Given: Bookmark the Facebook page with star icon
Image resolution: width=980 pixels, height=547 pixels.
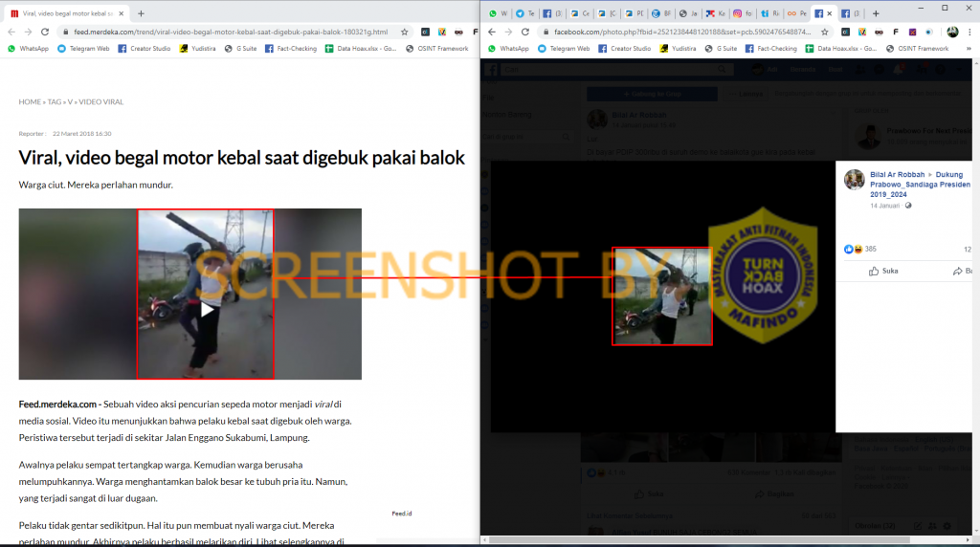Looking at the screenshot, I should point(824,32).
